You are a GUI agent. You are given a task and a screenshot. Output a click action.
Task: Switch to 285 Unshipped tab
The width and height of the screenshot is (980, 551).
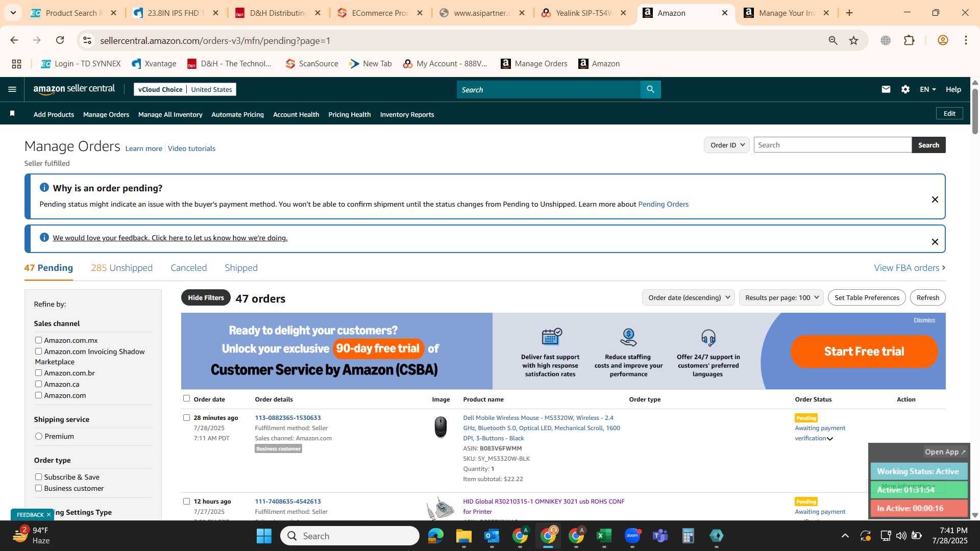(x=121, y=268)
